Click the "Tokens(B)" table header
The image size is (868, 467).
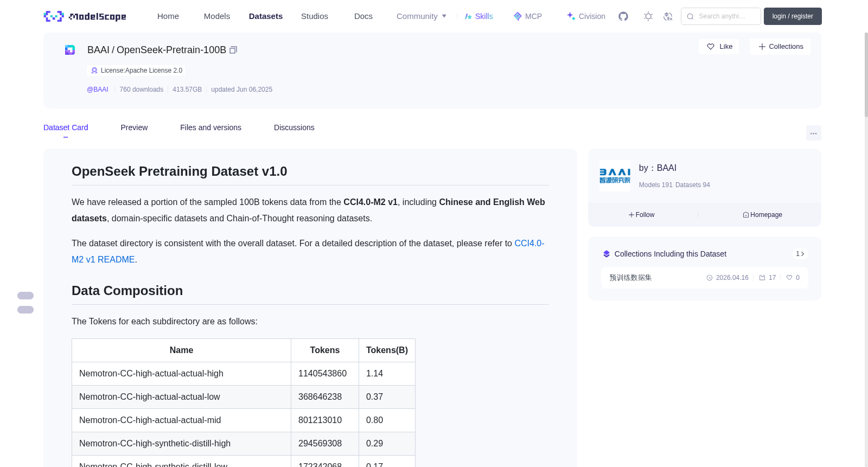point(387,350)
